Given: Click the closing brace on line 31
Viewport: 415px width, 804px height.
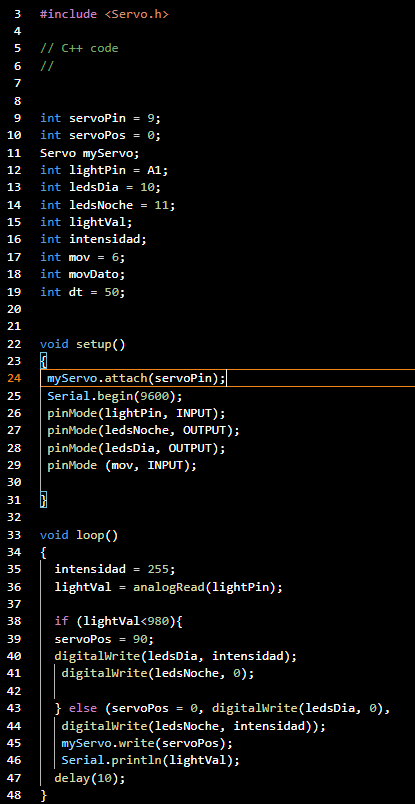Looking at the screenshot, I should tap(44, 500).
